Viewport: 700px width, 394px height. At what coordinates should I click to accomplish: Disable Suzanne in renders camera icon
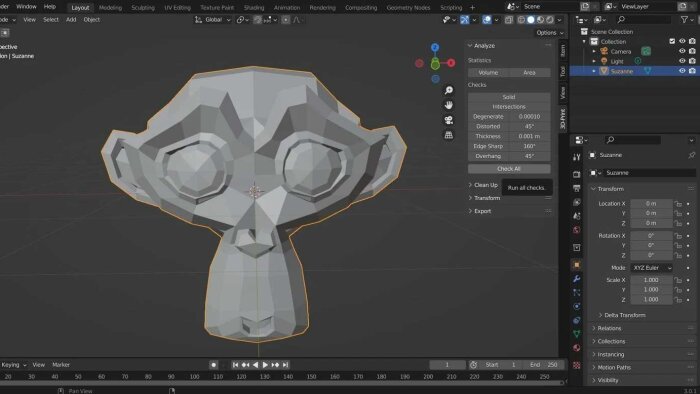pyautogui.click(x=692, y=71)
